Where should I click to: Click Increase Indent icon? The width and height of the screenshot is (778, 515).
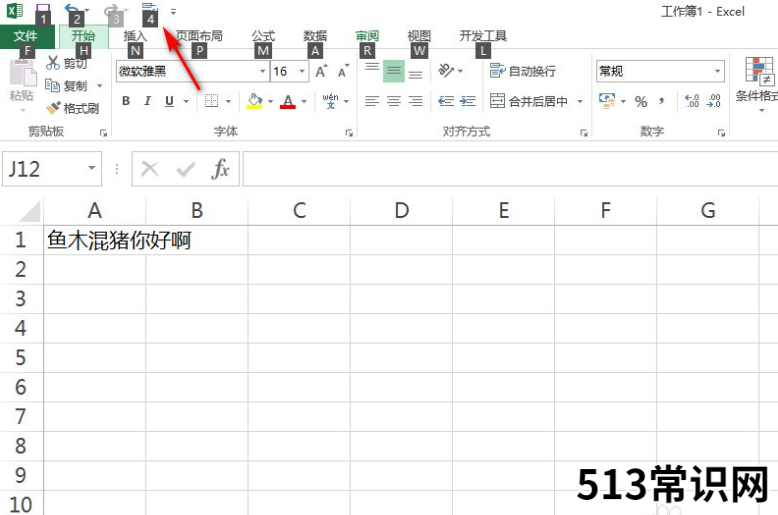tap(467, 101)
